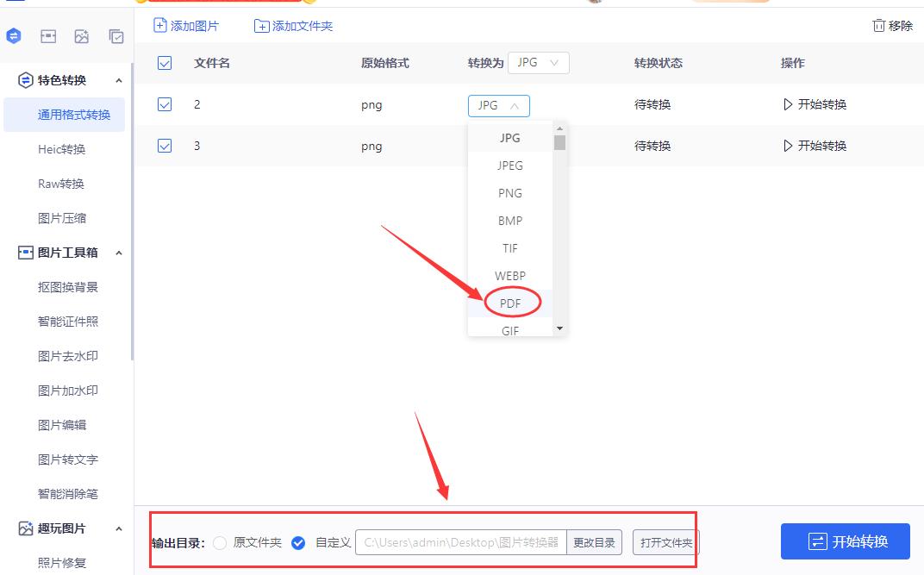The width and height of the screenshot is (924, 575).
Task: Open the image toolbox icon in top bar
Action: [x=47, y=36]
